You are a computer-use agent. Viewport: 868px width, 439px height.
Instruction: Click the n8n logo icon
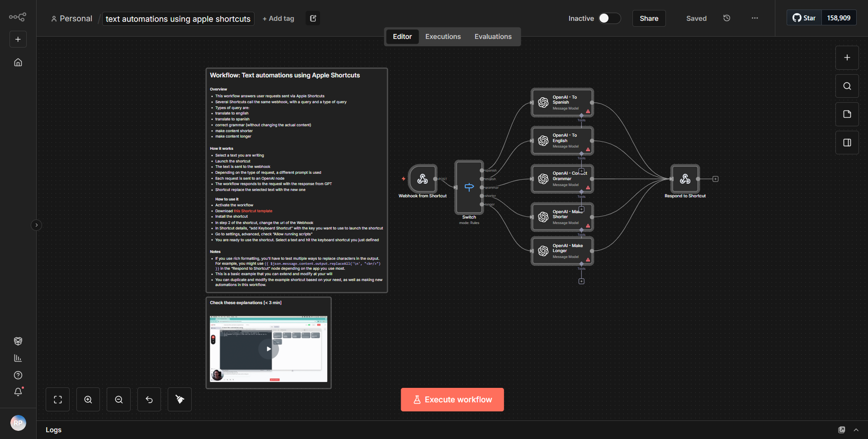(18, 17)
